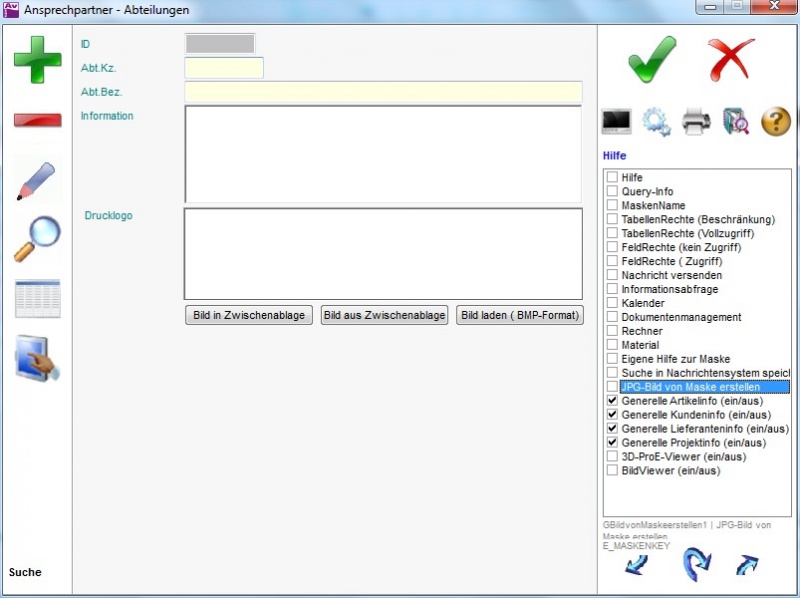Click the red minus delete record icon
The image size is (800, 598).
pos(37,120)
